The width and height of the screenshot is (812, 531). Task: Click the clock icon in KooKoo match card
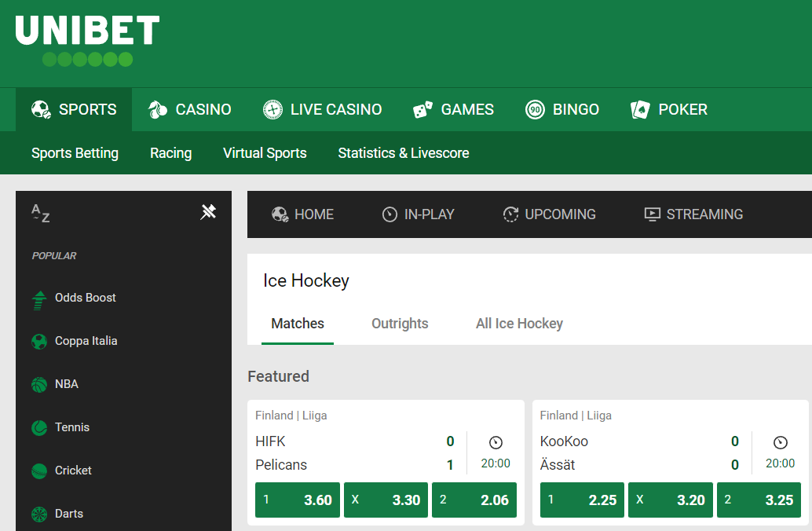click(x=781, y=442)
